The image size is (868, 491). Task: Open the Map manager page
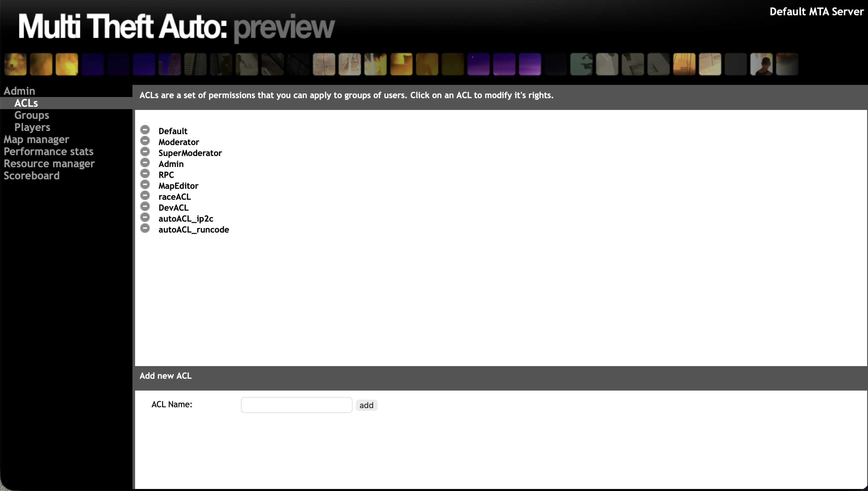pos(36,140)
